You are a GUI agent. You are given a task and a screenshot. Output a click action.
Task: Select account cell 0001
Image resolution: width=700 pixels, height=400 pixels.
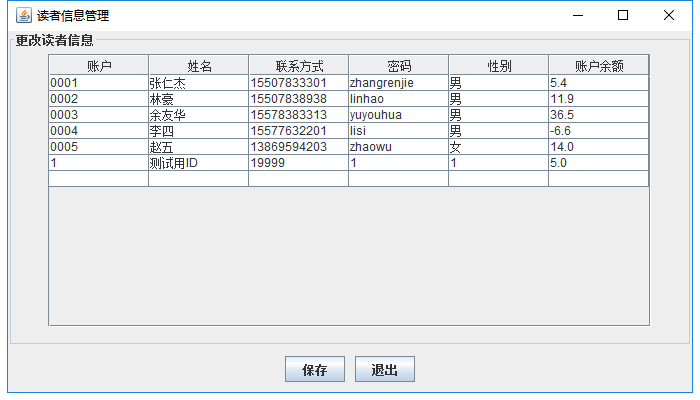pyautogui.click(x=99, y=83)
